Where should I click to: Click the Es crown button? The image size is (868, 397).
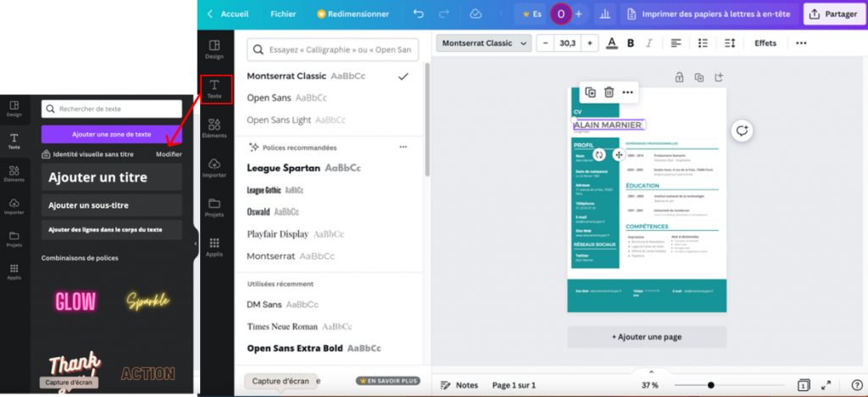pyautogui.click(x=531, y=14)
